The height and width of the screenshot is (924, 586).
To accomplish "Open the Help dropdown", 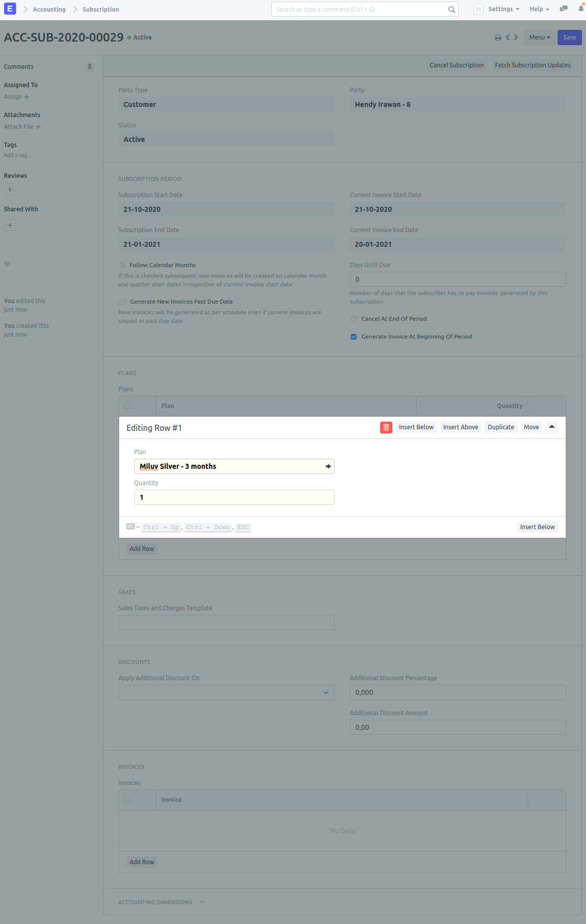I will click(x=539, y=9).
